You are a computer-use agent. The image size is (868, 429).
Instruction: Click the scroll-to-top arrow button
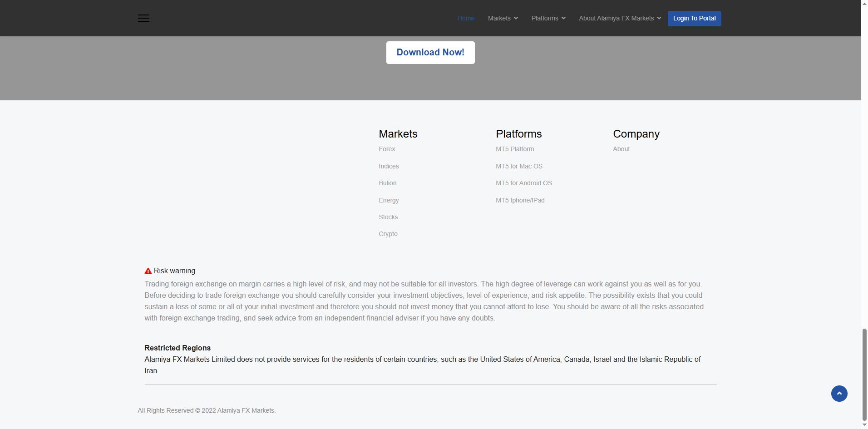click(839, 394)
